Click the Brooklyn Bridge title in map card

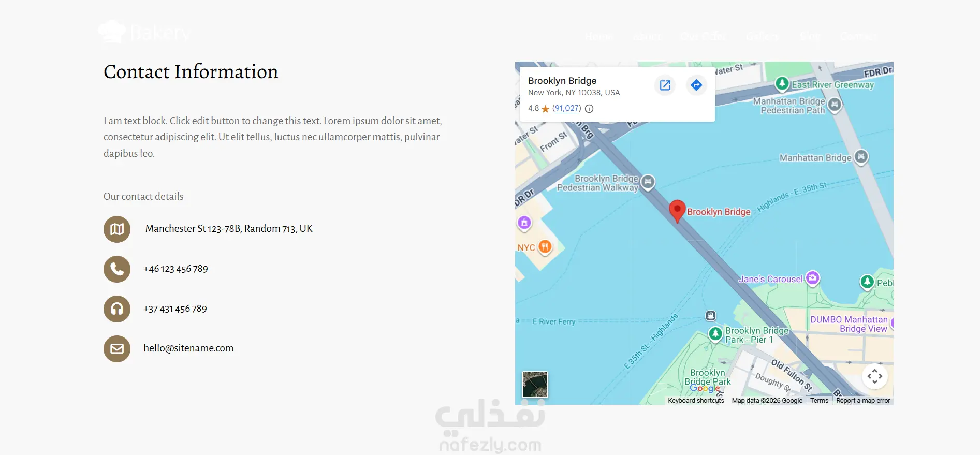pos(562,81)
